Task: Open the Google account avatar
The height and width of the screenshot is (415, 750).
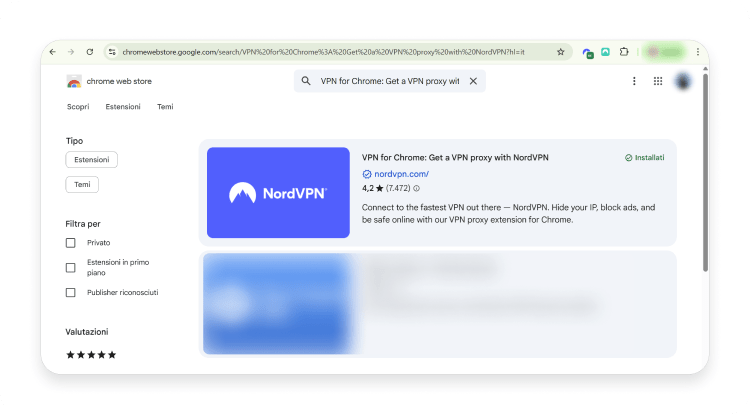Action: coord(683,81)
